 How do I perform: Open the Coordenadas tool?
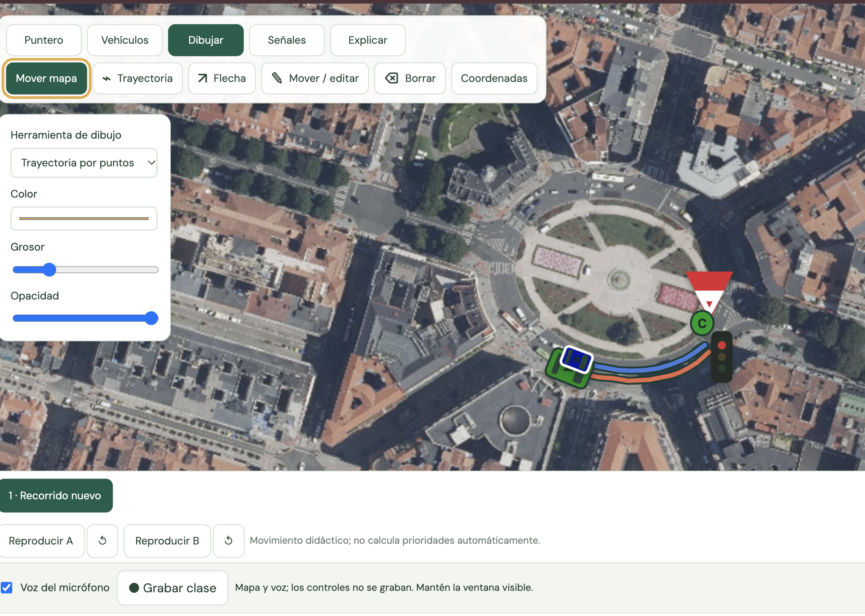click(494, 78)
